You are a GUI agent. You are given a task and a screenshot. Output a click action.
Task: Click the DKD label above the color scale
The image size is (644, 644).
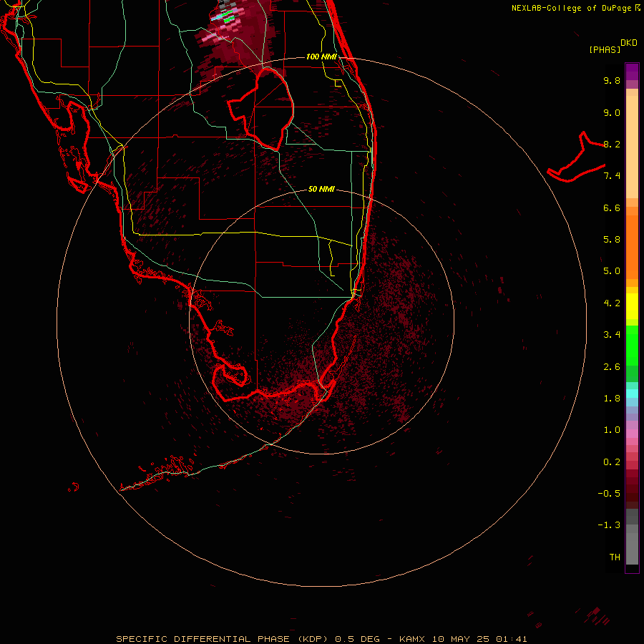pos(629,43)
